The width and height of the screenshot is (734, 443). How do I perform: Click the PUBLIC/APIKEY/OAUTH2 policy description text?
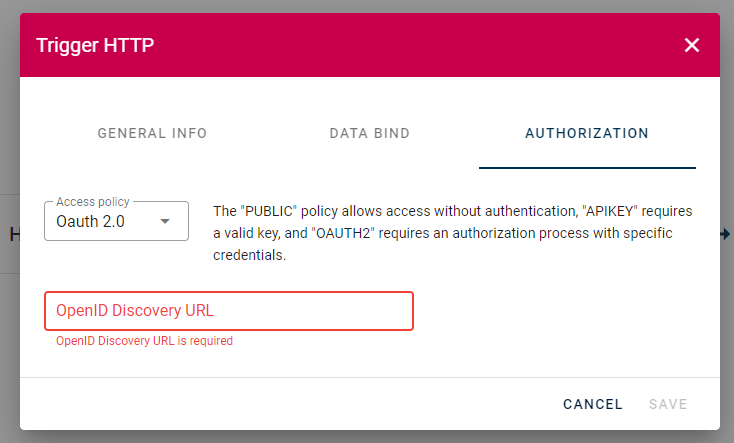452,233
